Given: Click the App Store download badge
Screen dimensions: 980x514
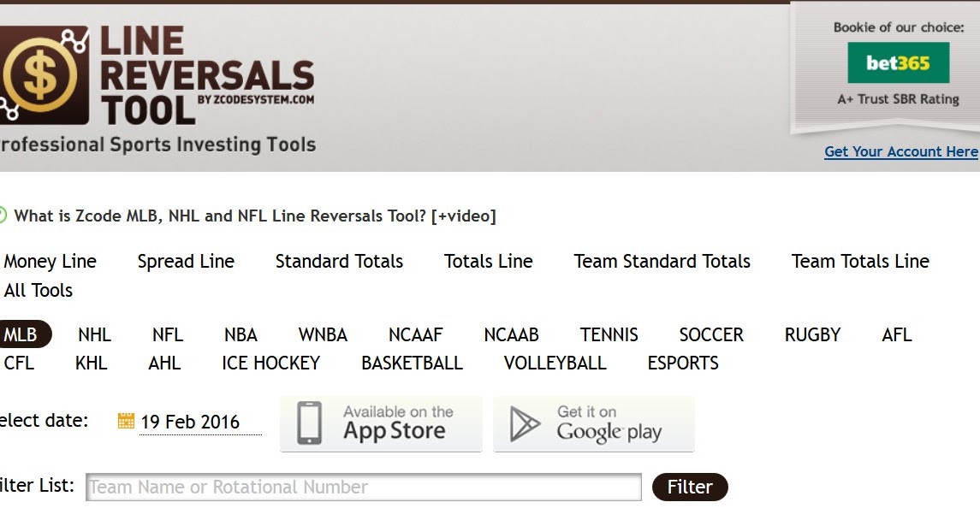Looking at the screenshot, I should coord(381,423).
